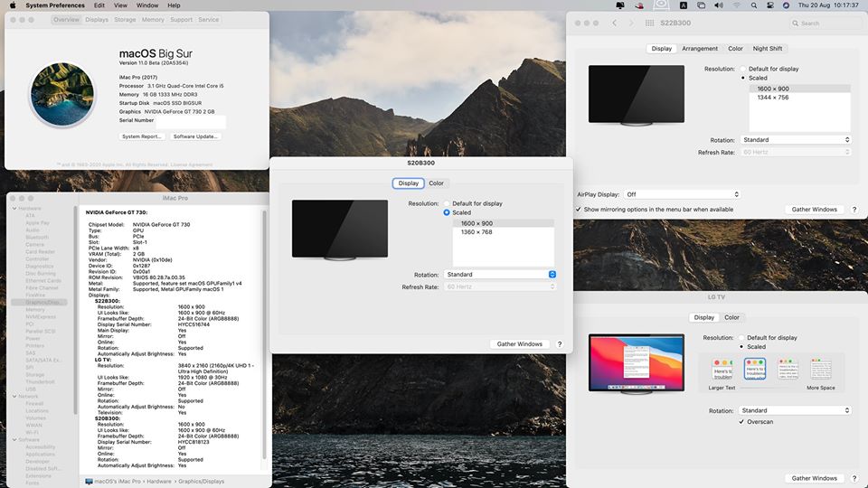Viewport: 868px width, 488px height.
Task: Open the Siri menu bar icon
Action: 786,5
